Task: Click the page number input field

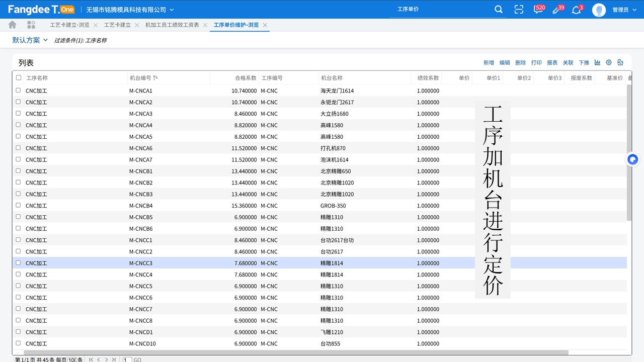Action: pyautogui.click(x=127, y=359)
